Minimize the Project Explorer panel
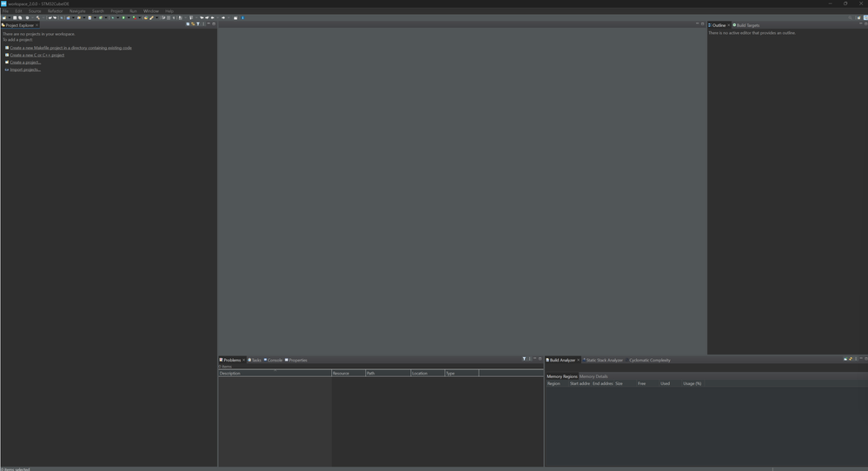 [x=209, y=23]
